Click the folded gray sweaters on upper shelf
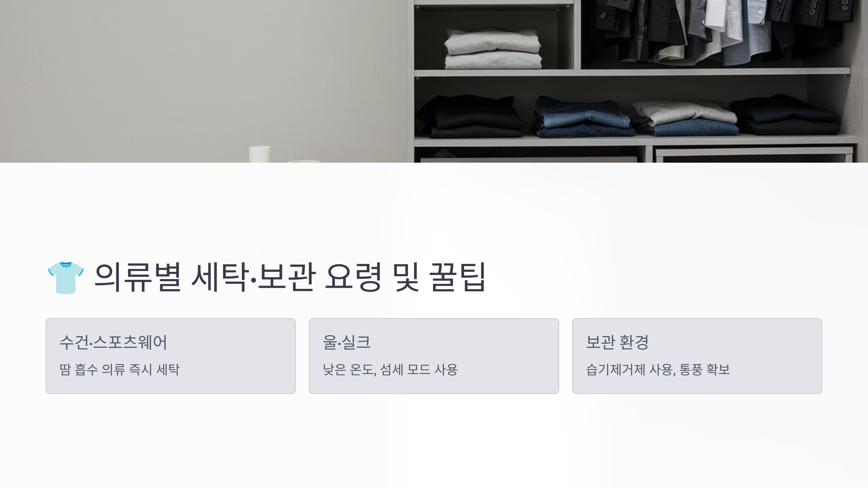868x488 pixels. point(493,49)
